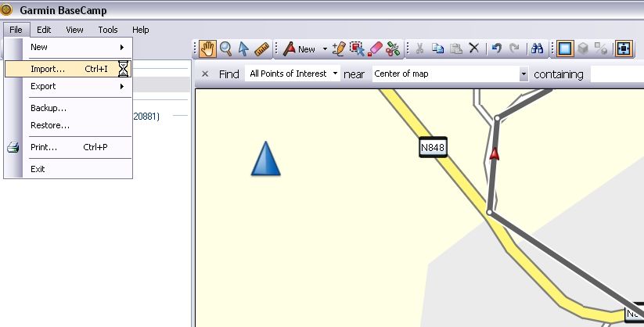Click the blue triangle waypoint on map
Viewport: 644px width, 327px height.
click(266, 159)
